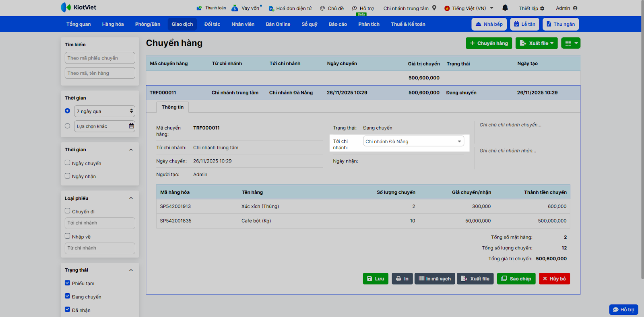644x317 pixels.
Task: Open the Phân tích menu
Action: tap(369, 24)
